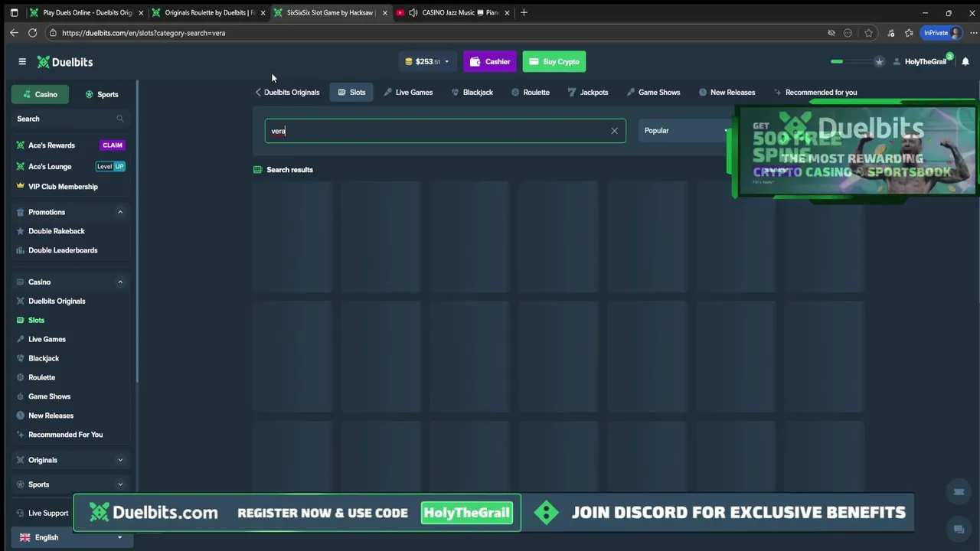This screenshot has height=551, width=980.
Task: Click sidebar search magnifier icon
Action: pyautogui.click(x=119, y=119)
